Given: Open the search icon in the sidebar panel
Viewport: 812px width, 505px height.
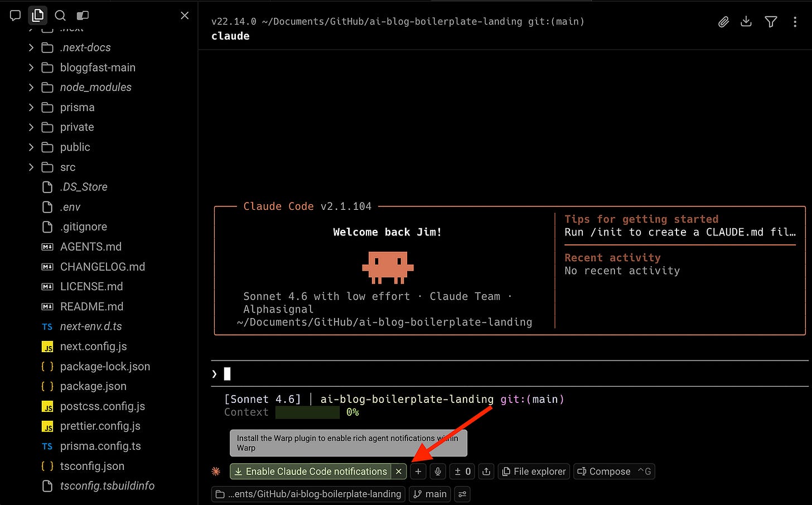Looking at the screenshot, I should coord(60,16).
